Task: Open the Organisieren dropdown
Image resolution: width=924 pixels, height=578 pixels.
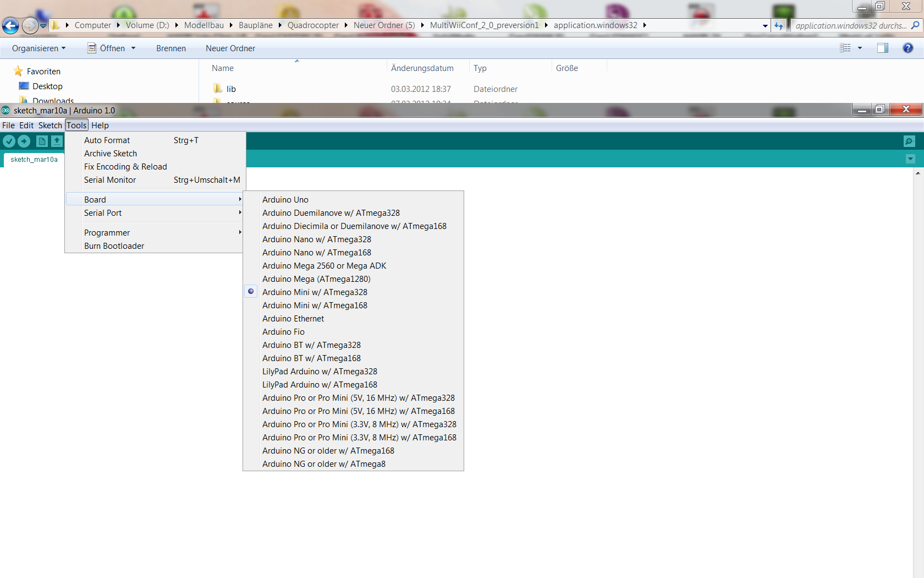Action: click(x=38, y=48)
